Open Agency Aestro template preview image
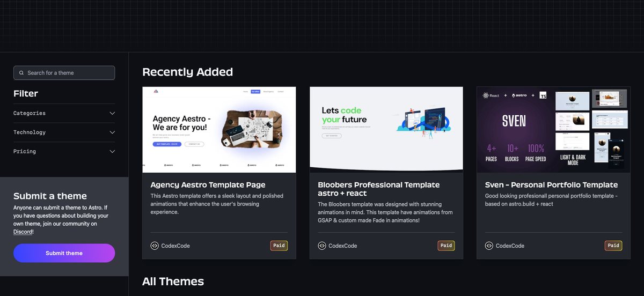Screen dimensions: 644x296 219,130
